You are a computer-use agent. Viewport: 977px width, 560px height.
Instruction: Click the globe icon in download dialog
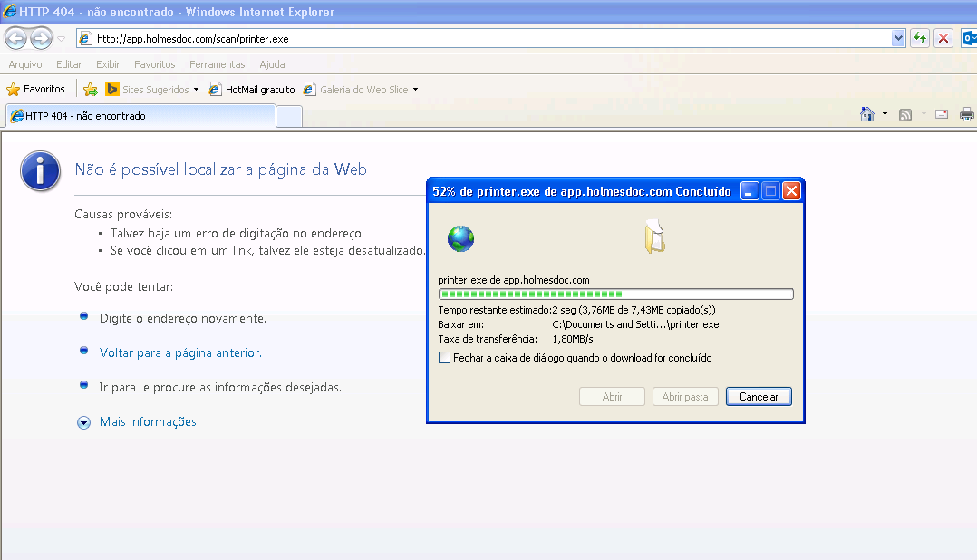pyautogui.click(x=460, y=238)
